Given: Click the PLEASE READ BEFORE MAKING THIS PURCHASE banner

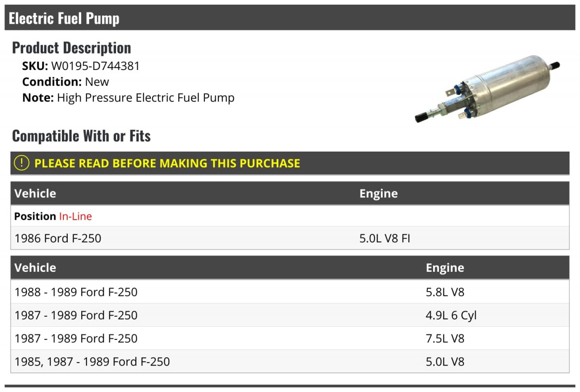Looking at the screenshot, I should pos(290,163).
